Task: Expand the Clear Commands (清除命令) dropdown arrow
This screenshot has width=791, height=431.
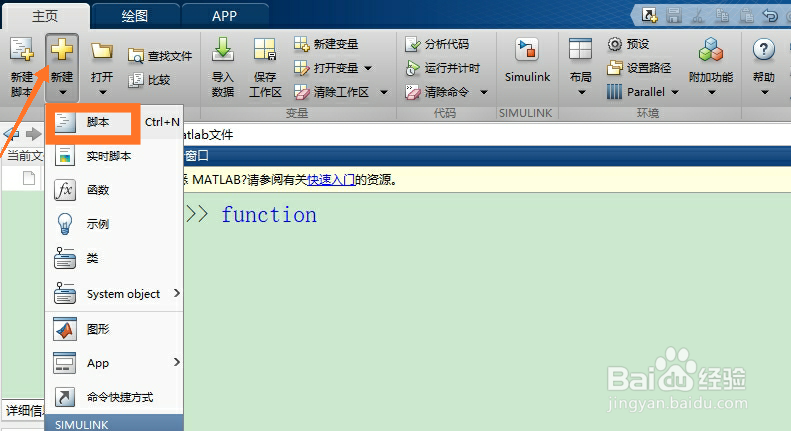Action: (484, 92)
